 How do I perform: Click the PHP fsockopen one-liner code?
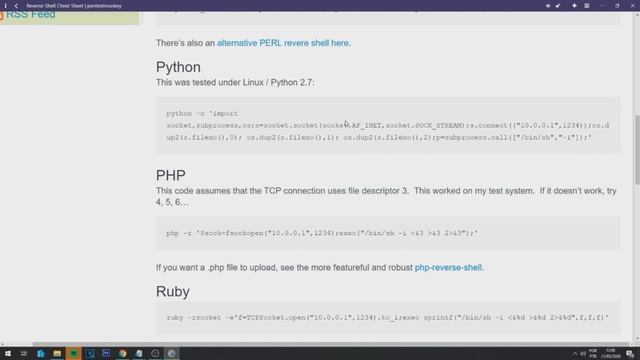pyautogui.click(x=322, y=233)
